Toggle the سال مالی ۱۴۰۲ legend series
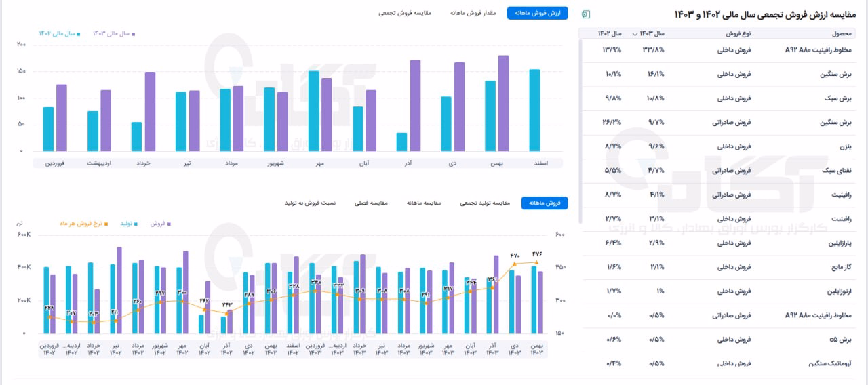This screenshot has width=868, height=385. 60,33
